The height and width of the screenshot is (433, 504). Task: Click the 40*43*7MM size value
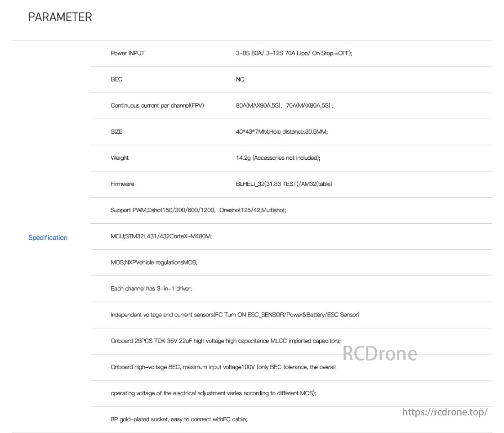tap(281, 131)
